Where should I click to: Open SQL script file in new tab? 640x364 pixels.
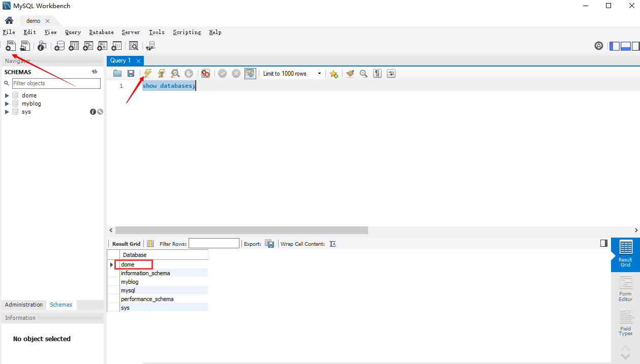point(24,46)
